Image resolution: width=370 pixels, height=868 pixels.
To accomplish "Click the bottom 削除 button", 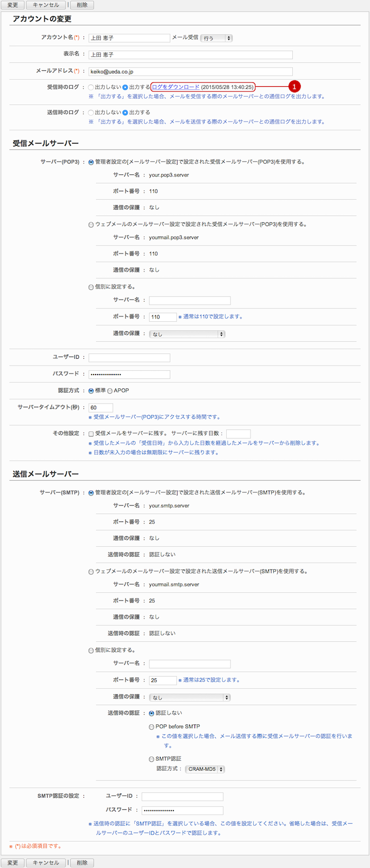I will click(x=82, y=862).
